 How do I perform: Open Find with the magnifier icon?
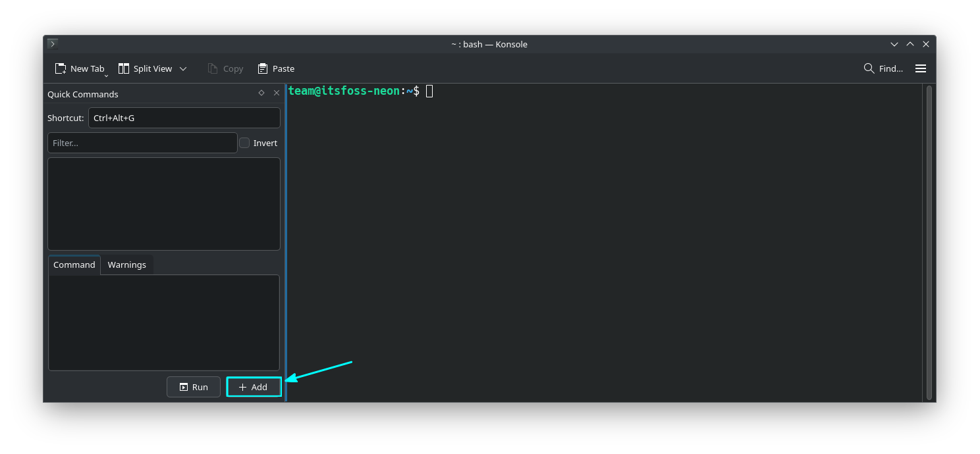[x=868, y=68]
